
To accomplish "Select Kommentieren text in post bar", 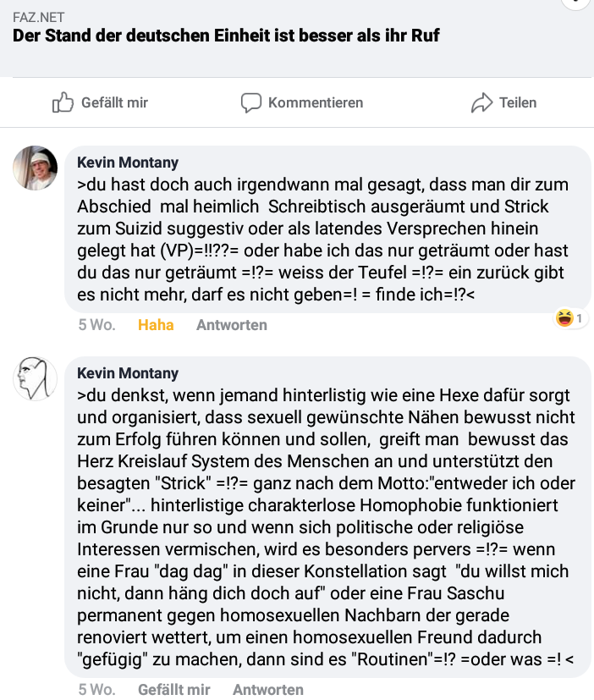I will coord(316,102).
